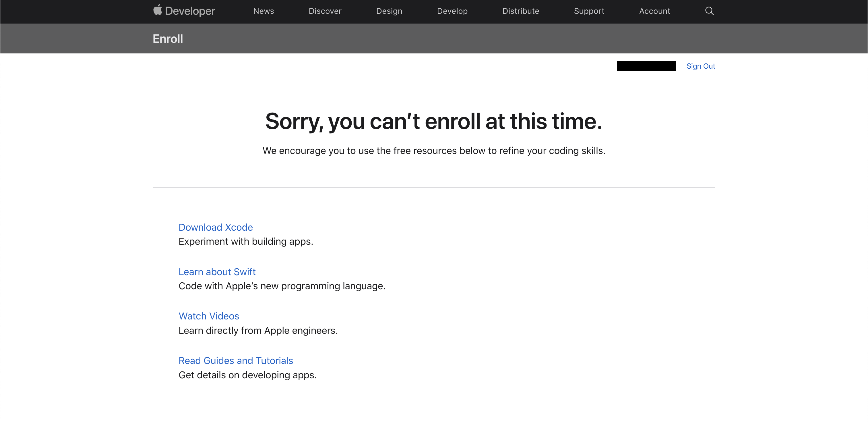Click the Apple logo icon
Image resolution: width=868 pixels, height=424 pixels.
(157, 10)
